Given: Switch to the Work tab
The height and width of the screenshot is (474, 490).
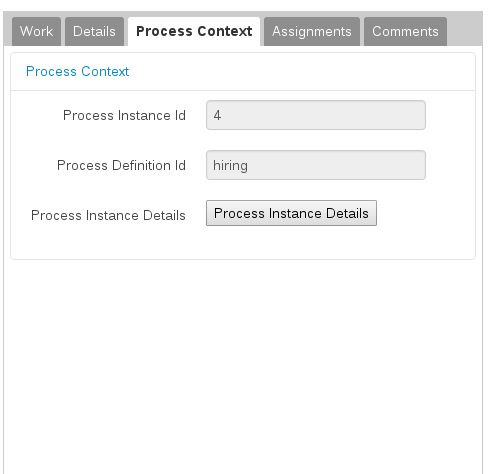Looking at the screenshot, I should [x=36, y=32].
